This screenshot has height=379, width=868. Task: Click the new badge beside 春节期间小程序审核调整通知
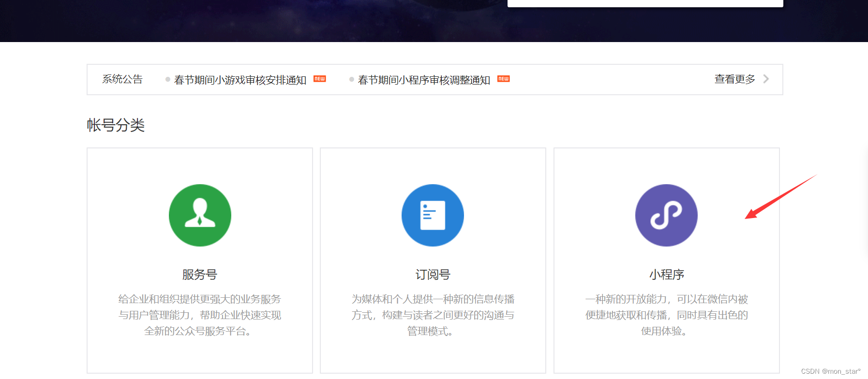pos(504,79)
